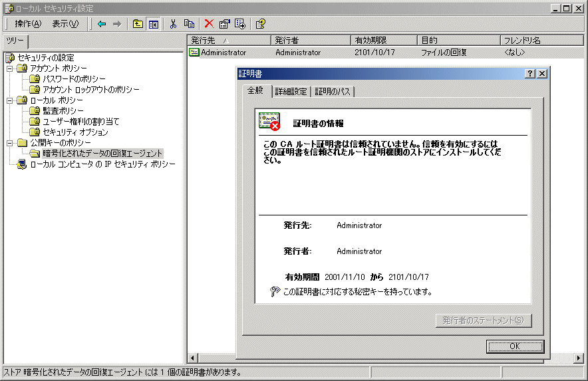
Task: Maximize the ローカル セキュリティ設定 window
Action: point(567,8)
